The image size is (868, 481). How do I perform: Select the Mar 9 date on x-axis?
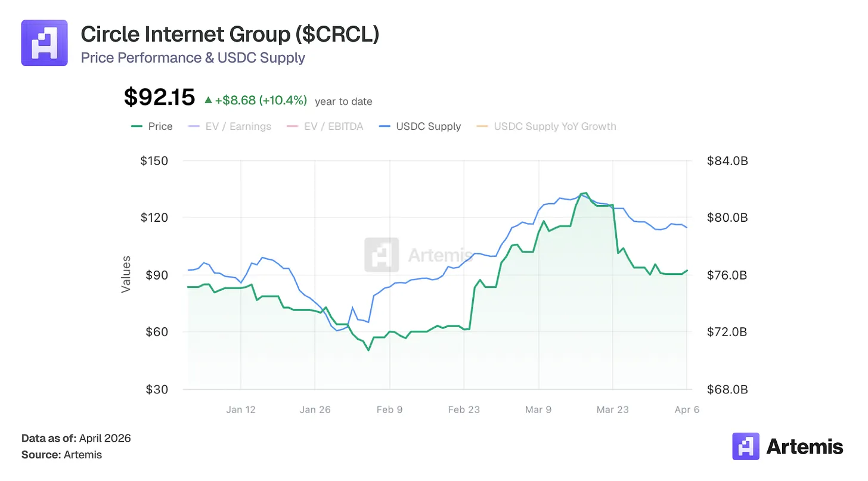click(539, 409)
